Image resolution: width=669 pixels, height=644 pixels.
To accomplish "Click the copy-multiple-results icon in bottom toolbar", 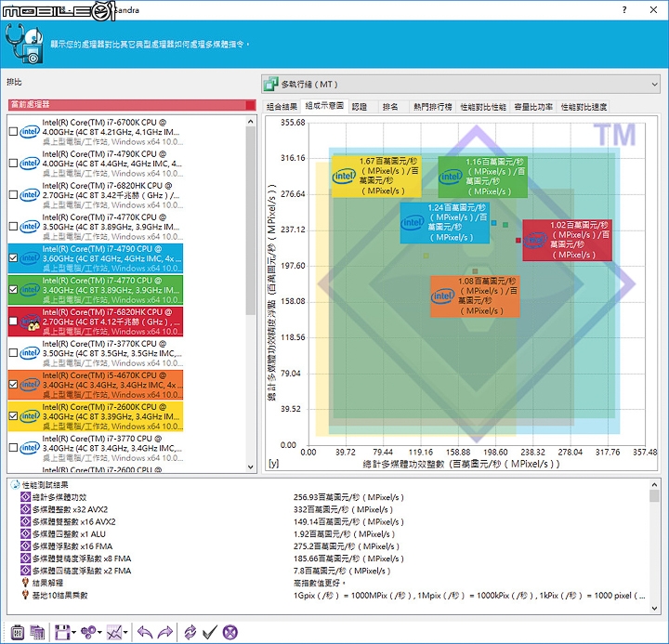I will click(37, 632).
